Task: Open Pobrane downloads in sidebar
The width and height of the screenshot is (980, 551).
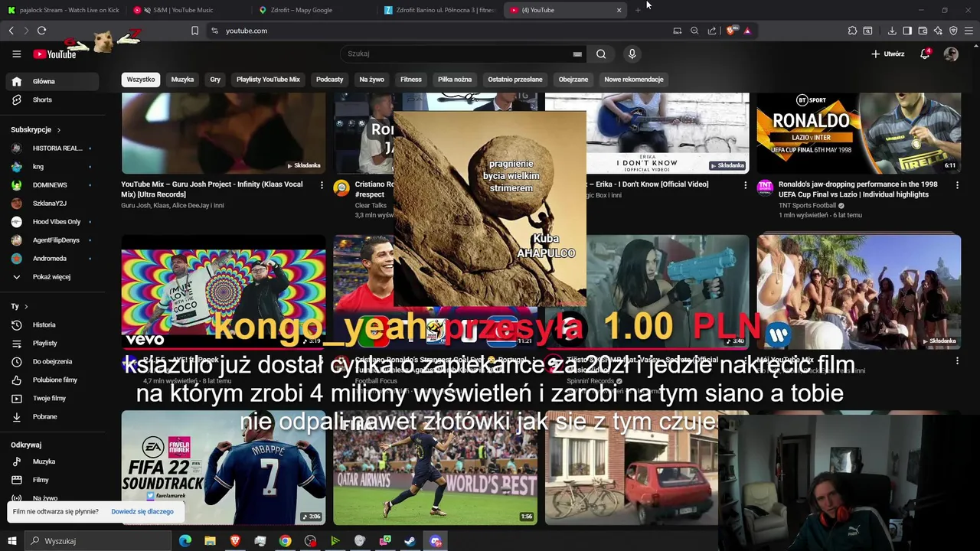Action: pos(52,416)
